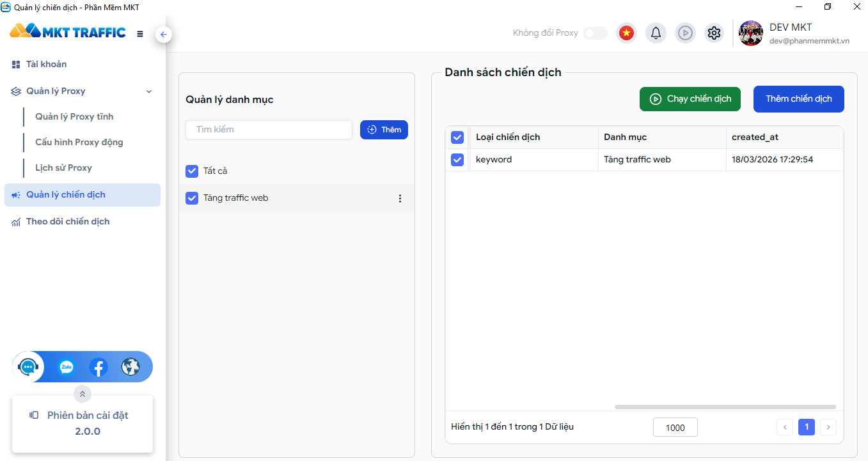The image size is (868, 461).
Task: Click the Tìm kiếm search field
Action: click(x=269, y=130)
